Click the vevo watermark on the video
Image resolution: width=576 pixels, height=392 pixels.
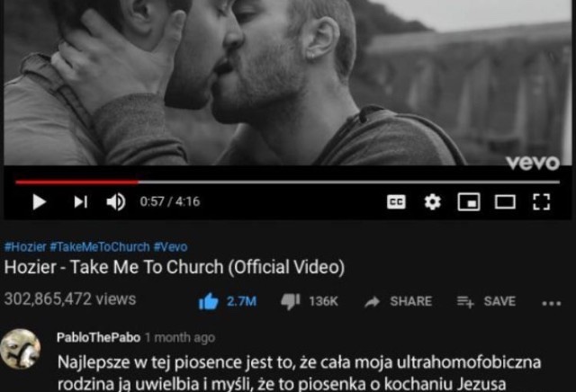coord(533,162)
